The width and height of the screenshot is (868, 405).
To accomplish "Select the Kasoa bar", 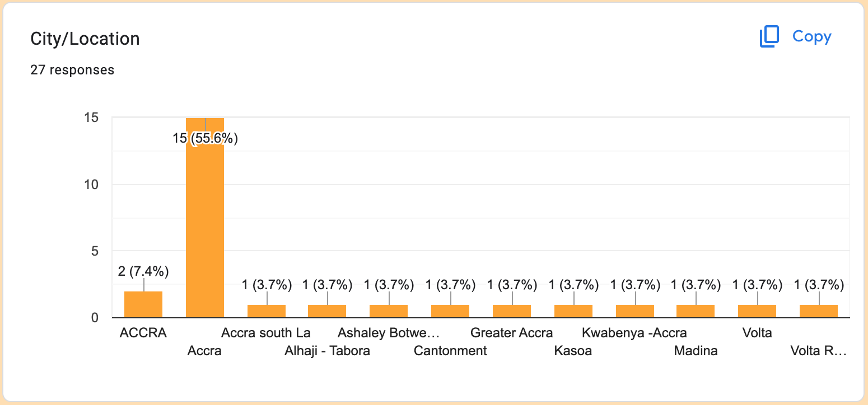I will tap(573, 312).
